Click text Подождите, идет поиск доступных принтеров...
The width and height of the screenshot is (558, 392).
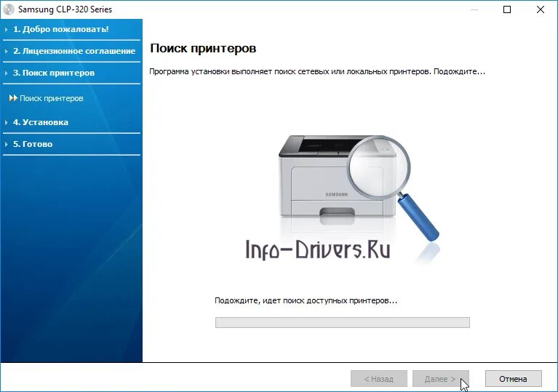point(306,300)
